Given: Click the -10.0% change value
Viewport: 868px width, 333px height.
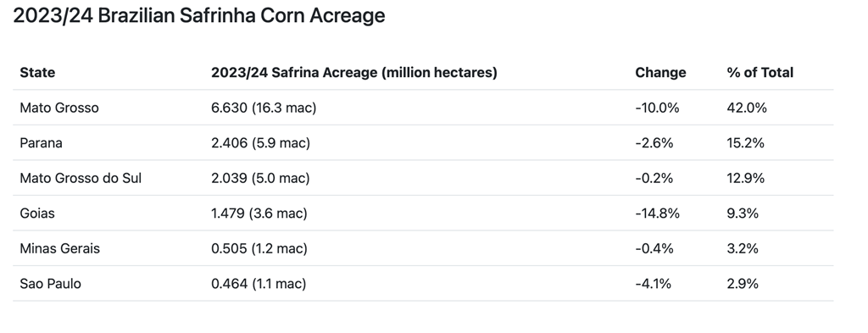Looking at the screenshot, I should (x=657, y=108).
